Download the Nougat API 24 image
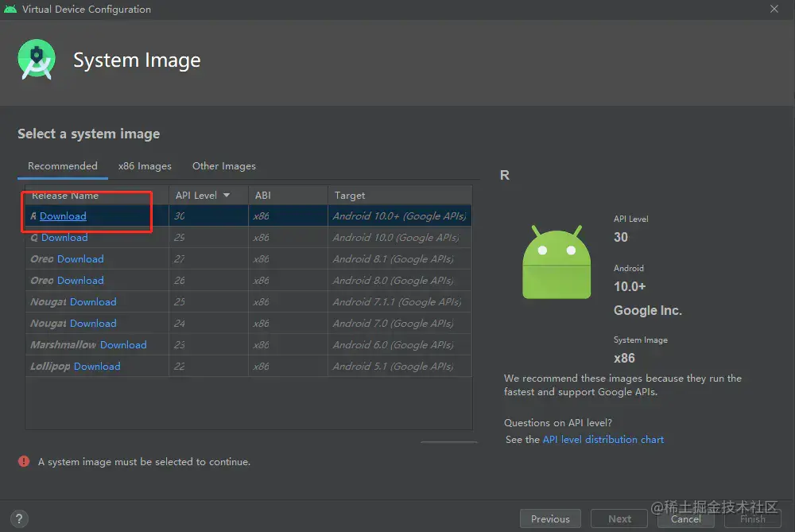The width and height of the screenshot is (795, 532). click(x=93, y=323)
